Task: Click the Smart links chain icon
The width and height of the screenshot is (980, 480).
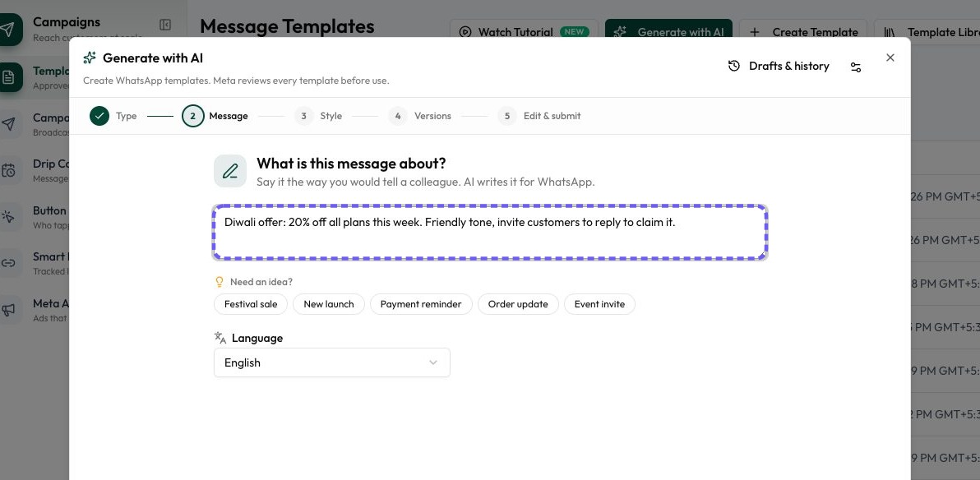Action: (x=8, y=262)
